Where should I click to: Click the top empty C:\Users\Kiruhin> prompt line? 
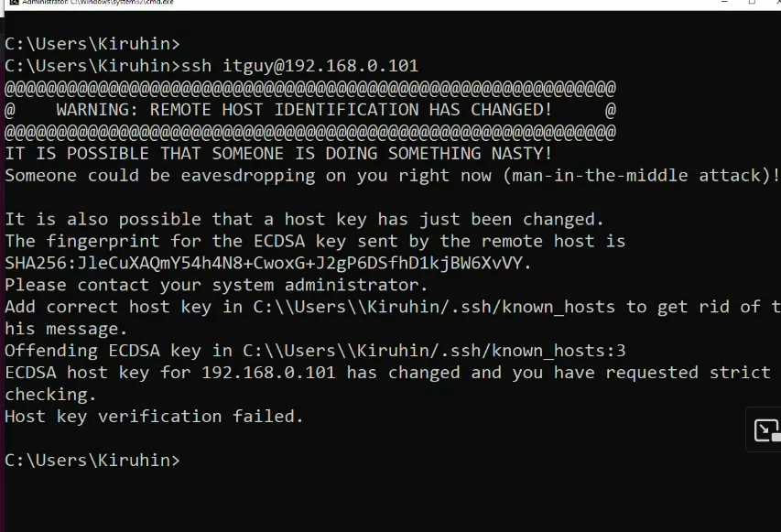pyautogui.click(x=92, y=44)
